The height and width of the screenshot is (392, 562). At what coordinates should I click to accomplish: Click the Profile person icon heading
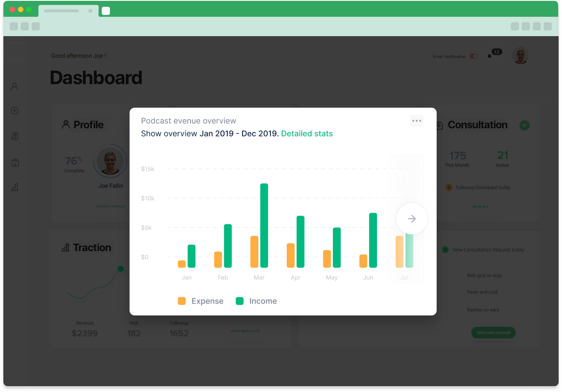66,124
